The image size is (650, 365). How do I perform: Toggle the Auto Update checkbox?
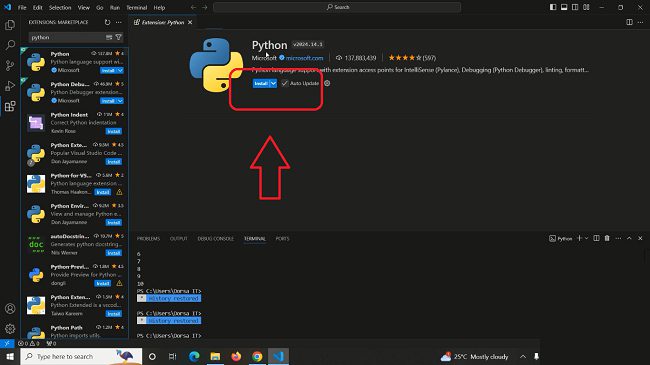(x=284, y=83)
